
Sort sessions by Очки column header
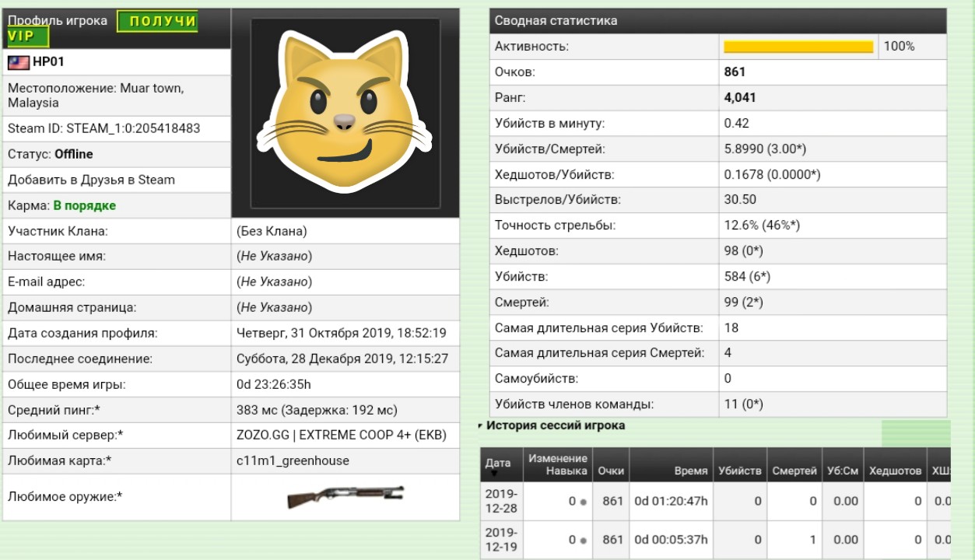pos(611,471)
